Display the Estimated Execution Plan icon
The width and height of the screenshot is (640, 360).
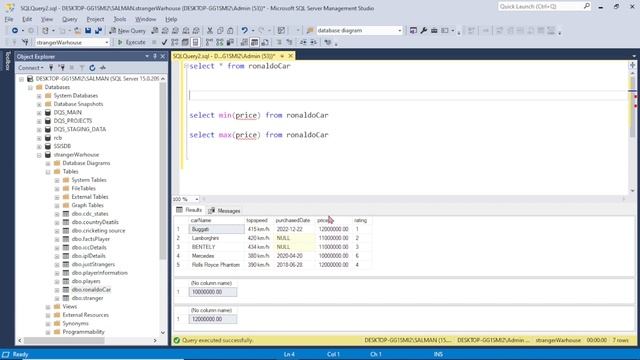175,42
